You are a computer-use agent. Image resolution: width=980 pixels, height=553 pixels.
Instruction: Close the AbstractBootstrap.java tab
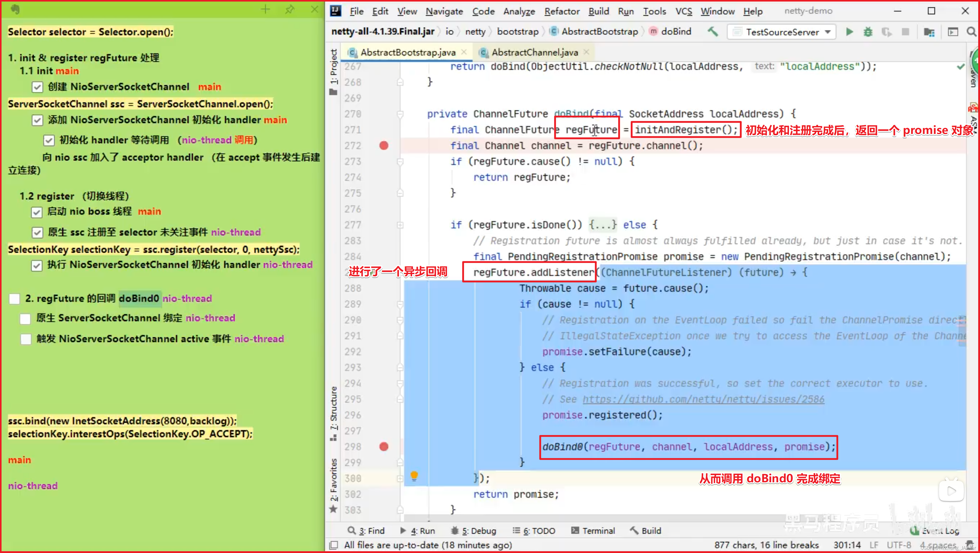coord(464,52)
